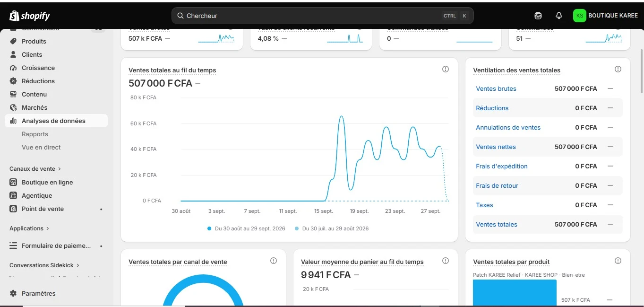Screen dimensions: 644x307
Task: Show info for Ventilation des ventes totales
Action: coord(618,69)
